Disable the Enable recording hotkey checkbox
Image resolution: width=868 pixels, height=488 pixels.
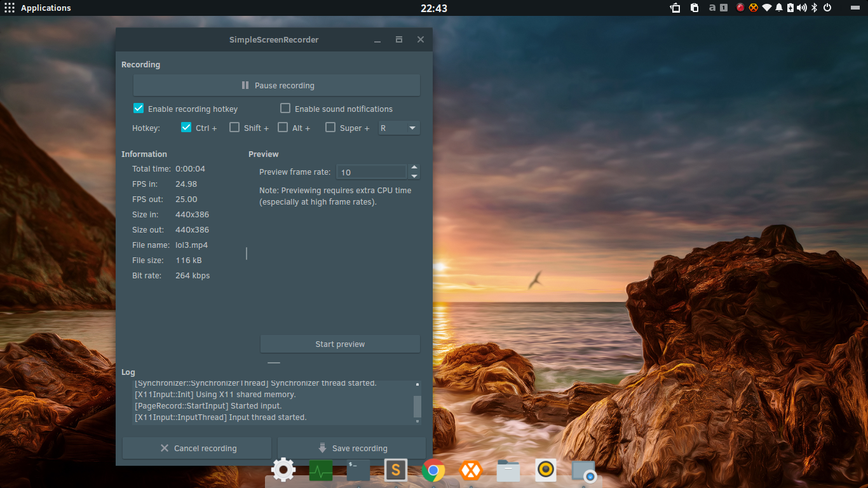pyautogui.click(x=139, y=108)
